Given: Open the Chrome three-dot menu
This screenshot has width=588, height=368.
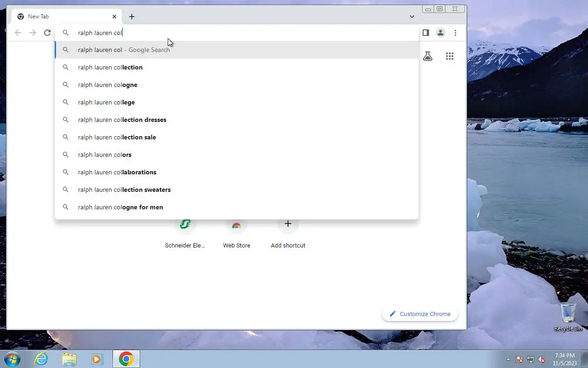Looking at the screenshot, I should (455, 33).
